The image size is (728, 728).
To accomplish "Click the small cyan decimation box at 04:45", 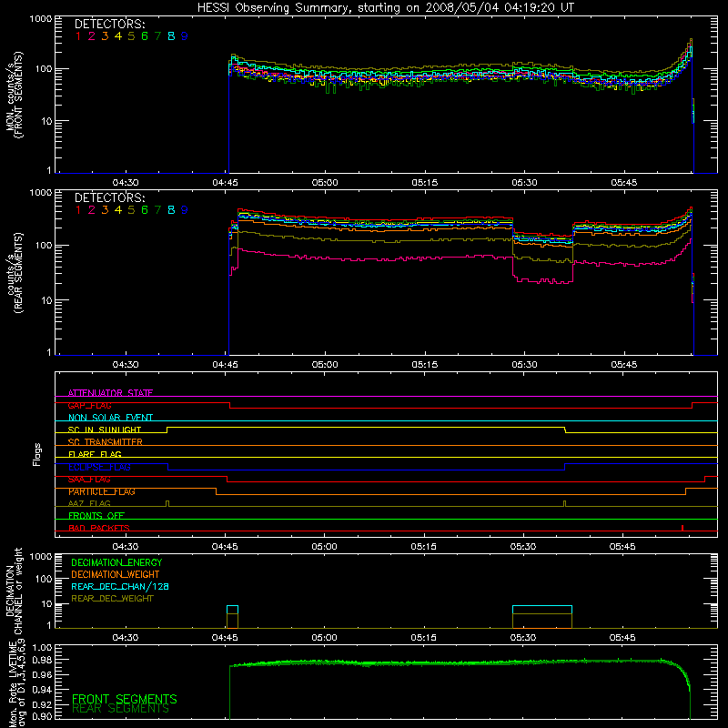I will click(232, 610).
